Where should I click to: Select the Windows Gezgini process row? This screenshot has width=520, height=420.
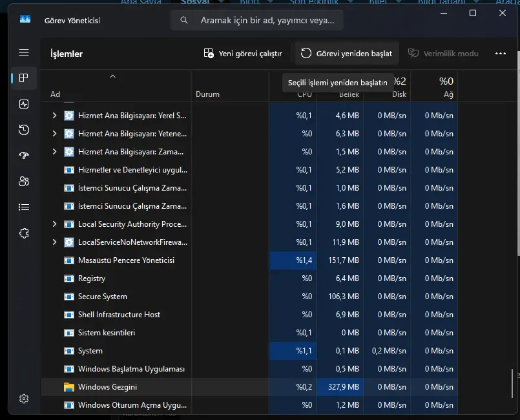(249, 387)
